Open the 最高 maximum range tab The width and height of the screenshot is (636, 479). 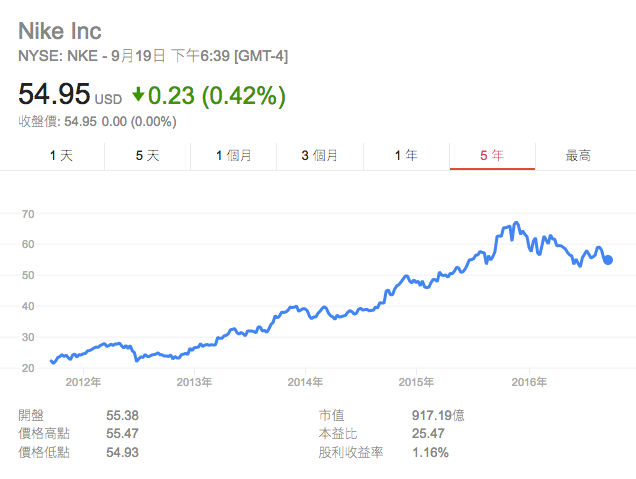coord(578,155)
